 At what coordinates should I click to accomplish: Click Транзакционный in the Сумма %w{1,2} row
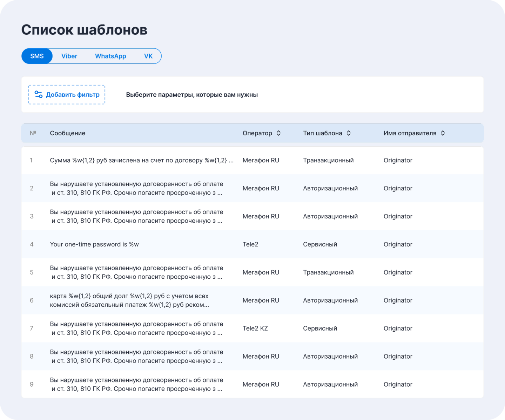(x=328, y=160)
